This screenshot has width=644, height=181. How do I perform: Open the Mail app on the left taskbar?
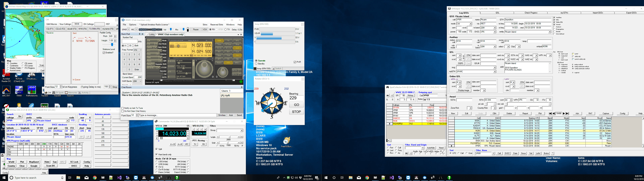86,178
